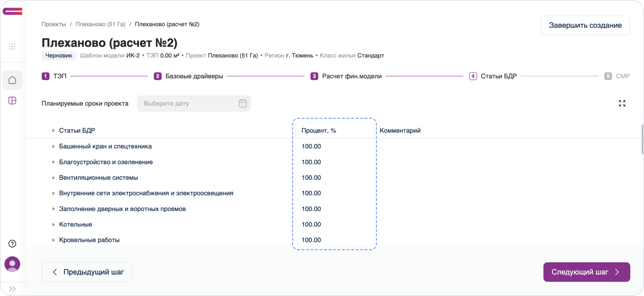Open the apps grid dots icon
The height and width of the screenshot is (296, 644).
coord(12,47)
